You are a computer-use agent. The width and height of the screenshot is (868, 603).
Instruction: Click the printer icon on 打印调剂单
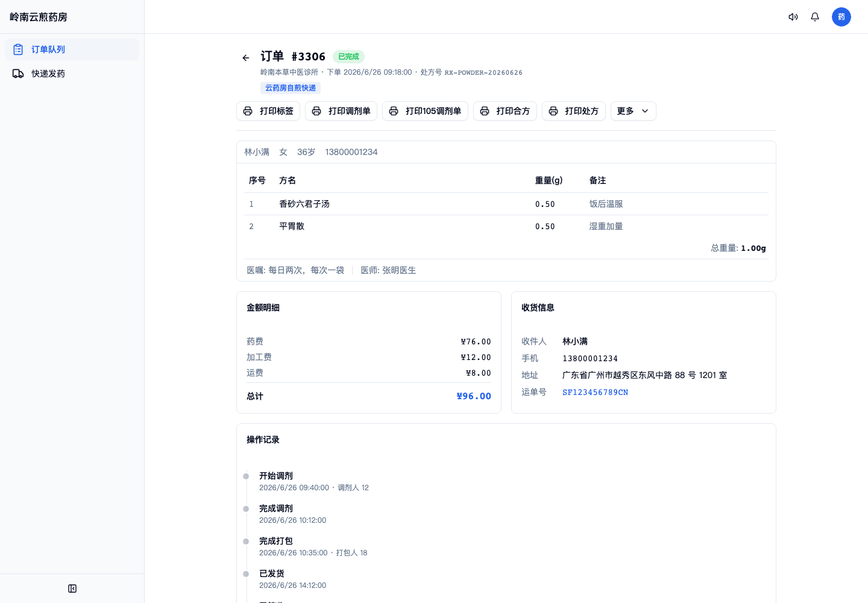[316, 111]
